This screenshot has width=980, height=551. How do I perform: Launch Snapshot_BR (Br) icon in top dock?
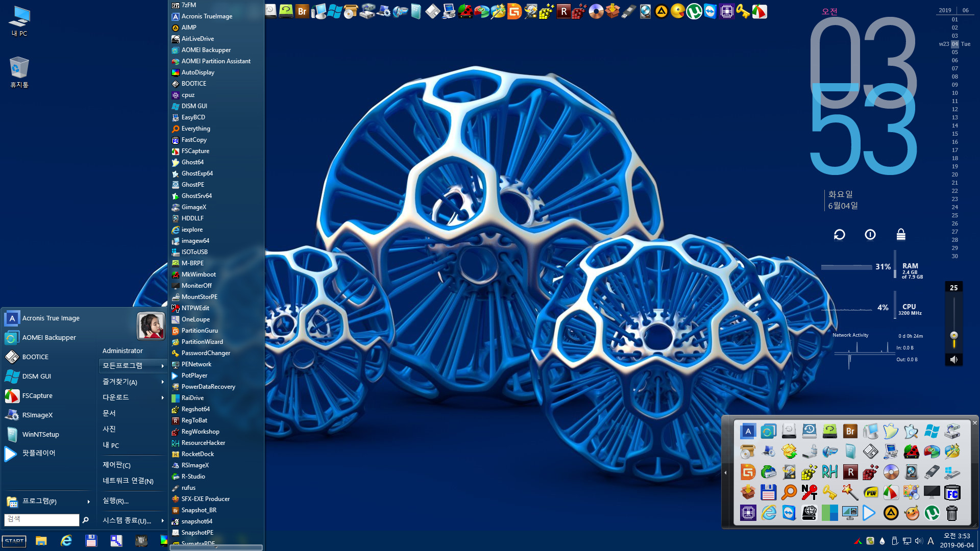coord(302,11)
